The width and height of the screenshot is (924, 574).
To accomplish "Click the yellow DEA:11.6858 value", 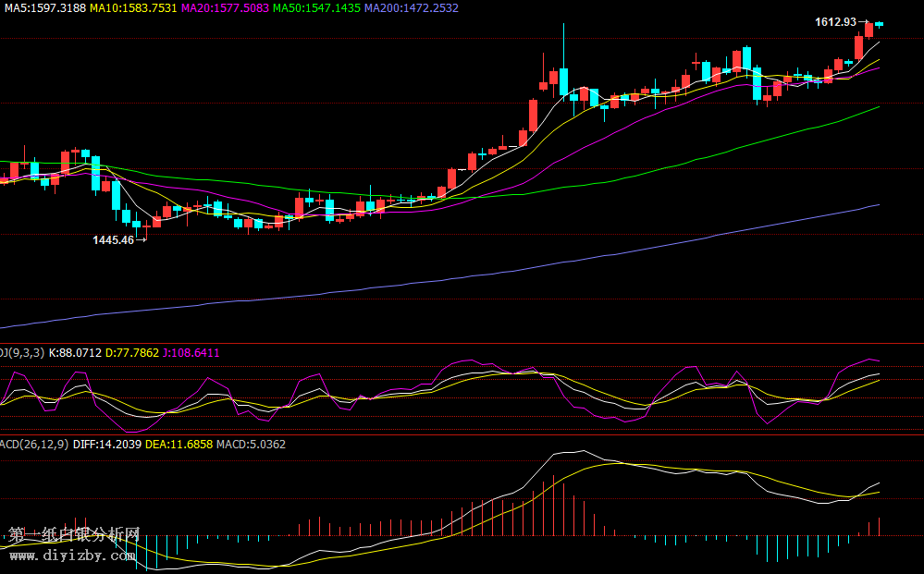I will pyautogui.click(x=179, y=445).
